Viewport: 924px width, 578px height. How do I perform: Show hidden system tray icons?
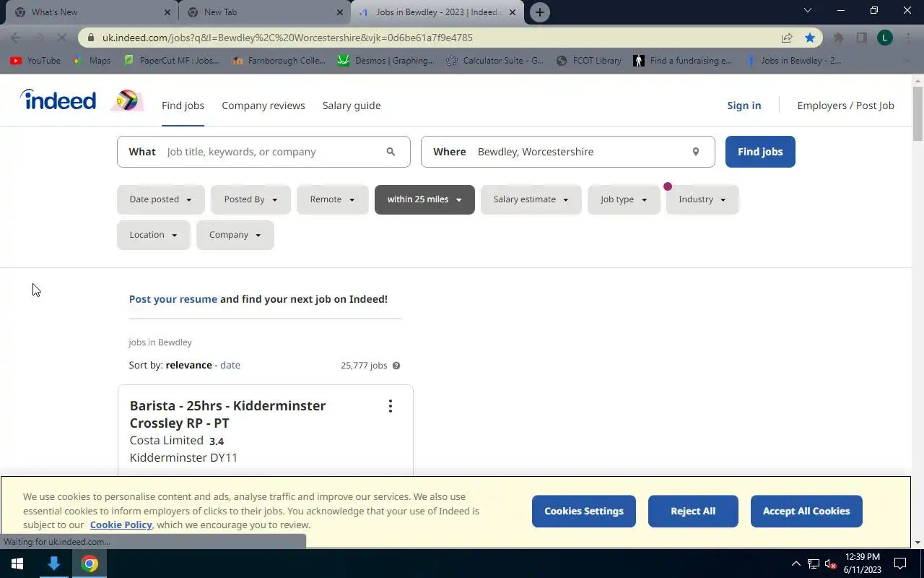796,564
